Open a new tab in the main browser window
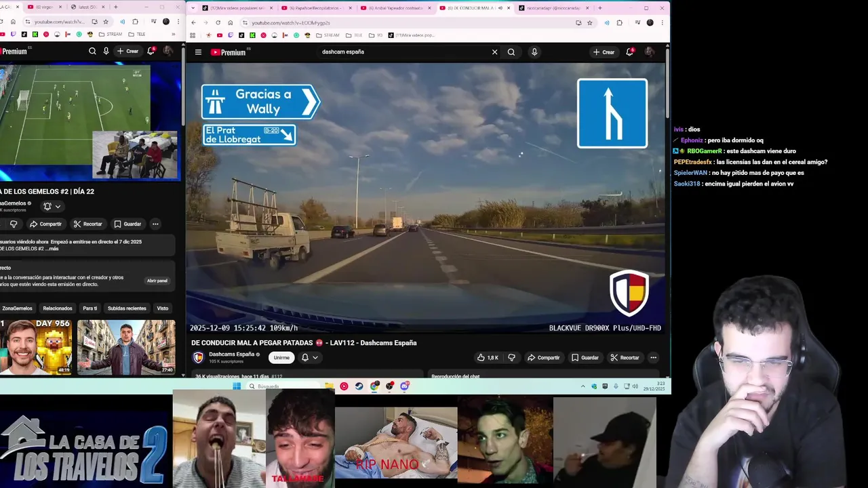The width and height of the screenshot is (868, 488). [x=599, y=8]
